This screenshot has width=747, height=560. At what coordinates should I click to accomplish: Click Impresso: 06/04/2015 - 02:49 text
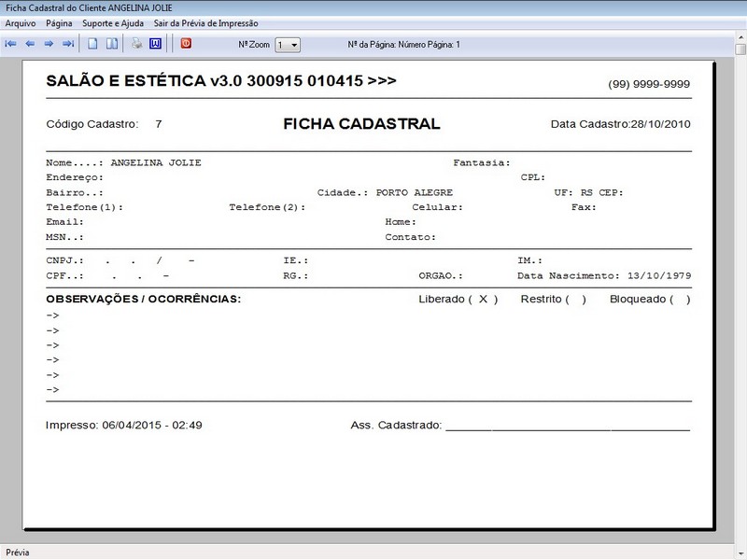point(124,426)
